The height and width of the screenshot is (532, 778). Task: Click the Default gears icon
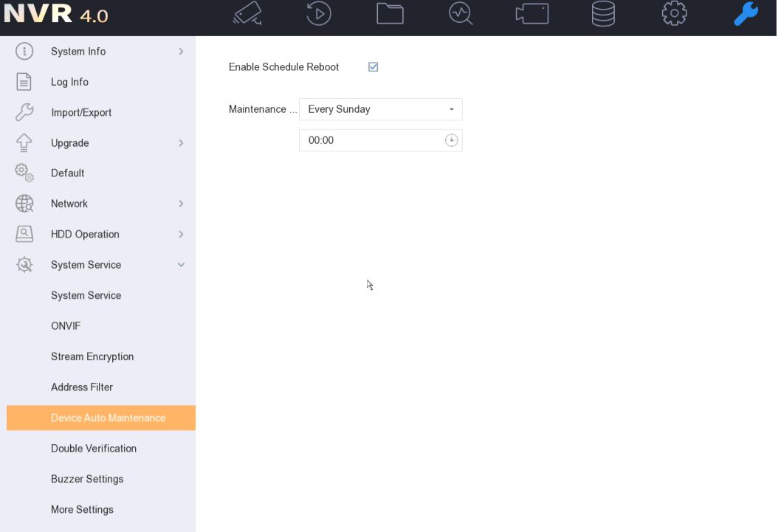coord(24,173)
